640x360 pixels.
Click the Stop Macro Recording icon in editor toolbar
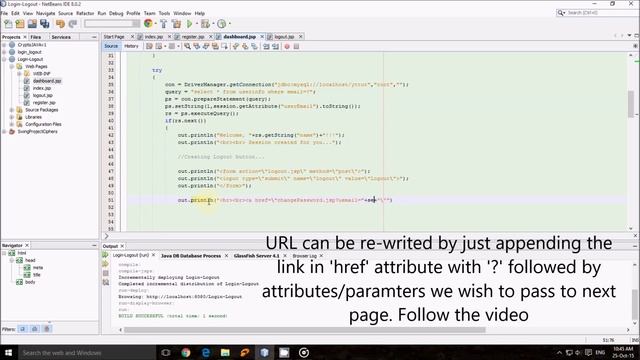coord(296,47)
